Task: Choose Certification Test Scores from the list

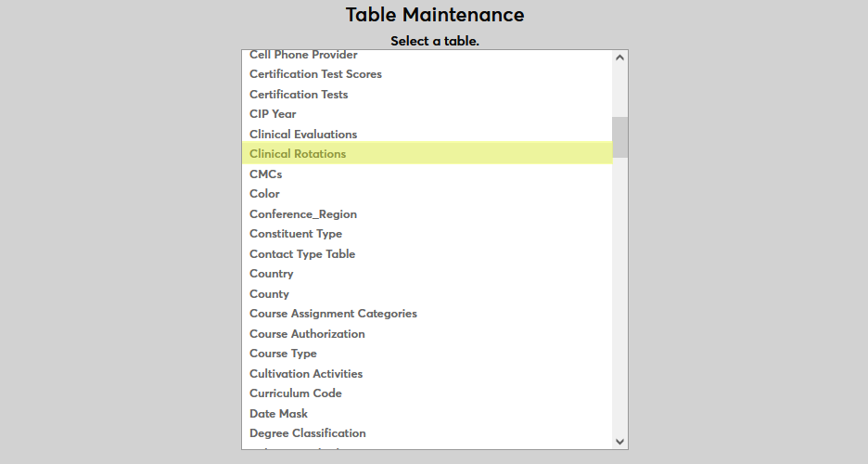Action: [315, 74]
